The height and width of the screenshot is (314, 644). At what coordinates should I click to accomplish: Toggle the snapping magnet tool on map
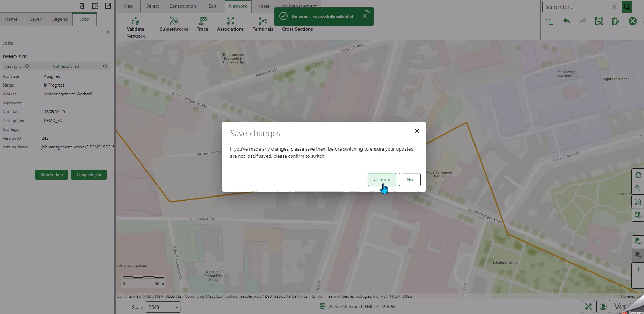[x=638, y=175]
